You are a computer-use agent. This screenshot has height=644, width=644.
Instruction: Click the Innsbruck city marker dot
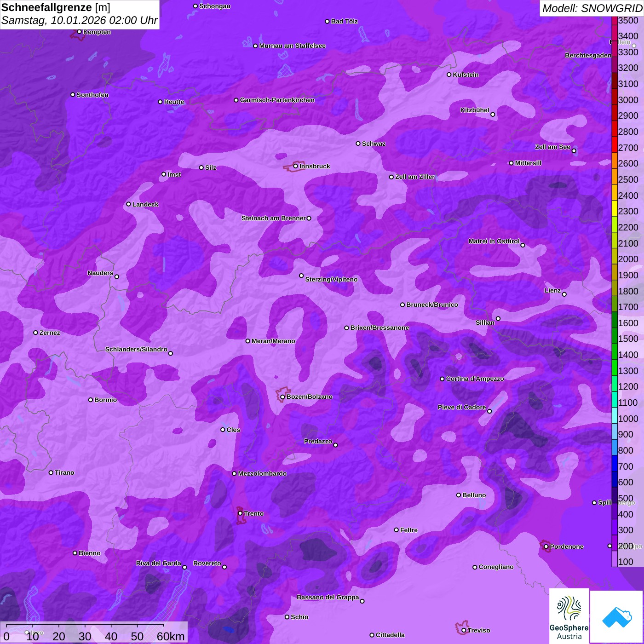click(296, 166)
